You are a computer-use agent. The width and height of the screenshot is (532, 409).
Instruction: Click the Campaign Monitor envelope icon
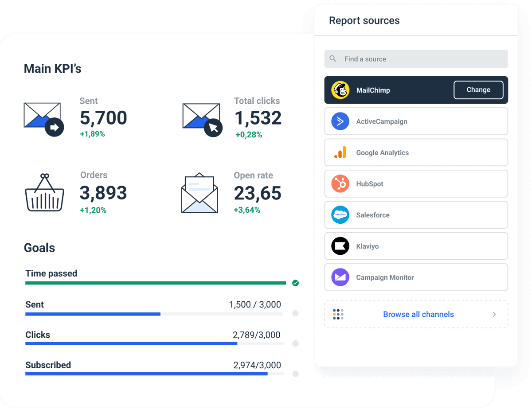coord(340,277)
